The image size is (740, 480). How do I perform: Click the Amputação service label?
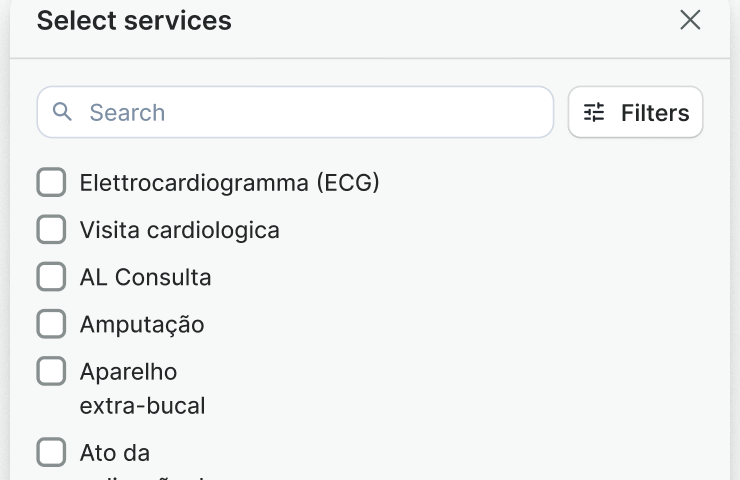(x=141, y=324)
